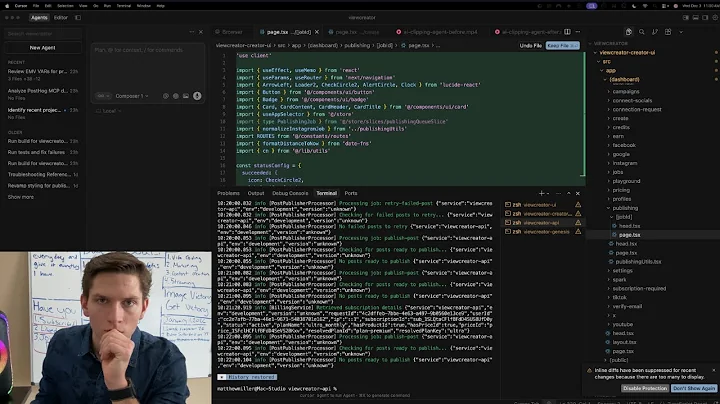The height and width of the screenshot is (404, 720).
Task: Select zsh viewcreator-ui terminal
Action: [543, 205]
